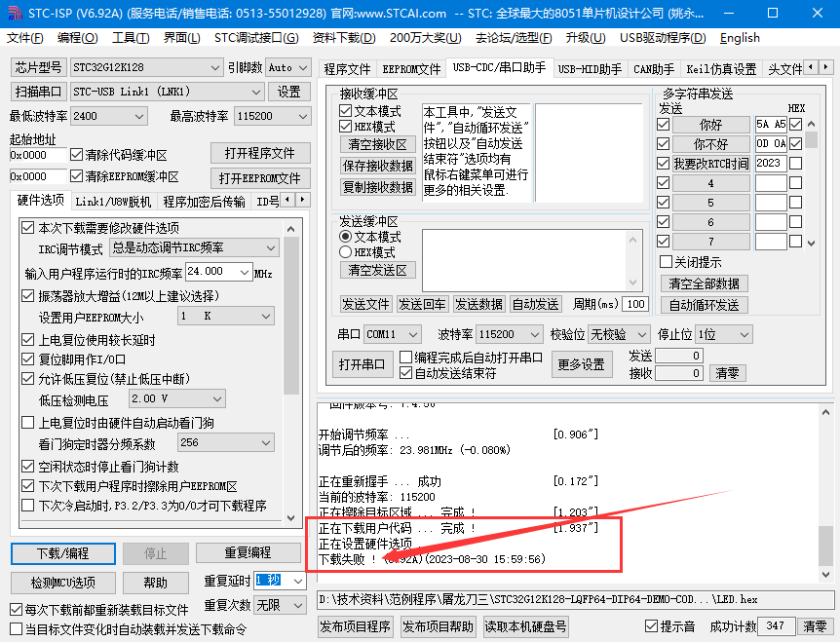Enable 编程完成后自动打开串口 checkbox
This screenshot has height=642, width=840.
coord(406,358)
